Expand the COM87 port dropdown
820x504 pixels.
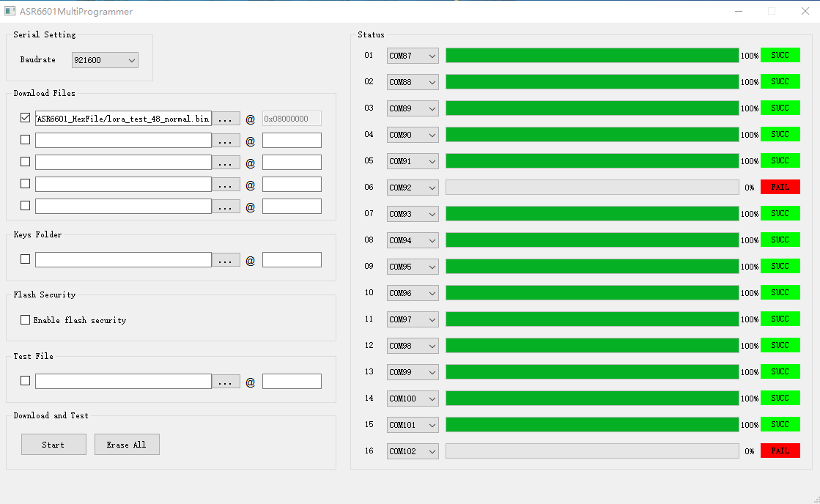412,56
